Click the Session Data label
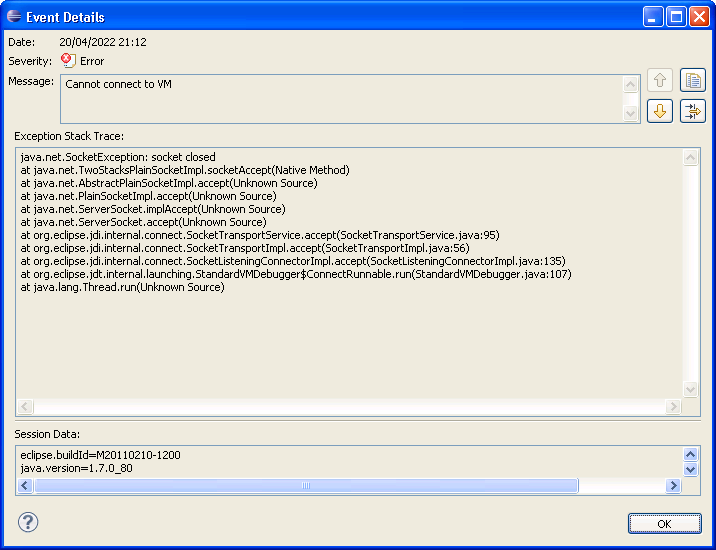This screenshot has width=716, height=550. point(47,434)
